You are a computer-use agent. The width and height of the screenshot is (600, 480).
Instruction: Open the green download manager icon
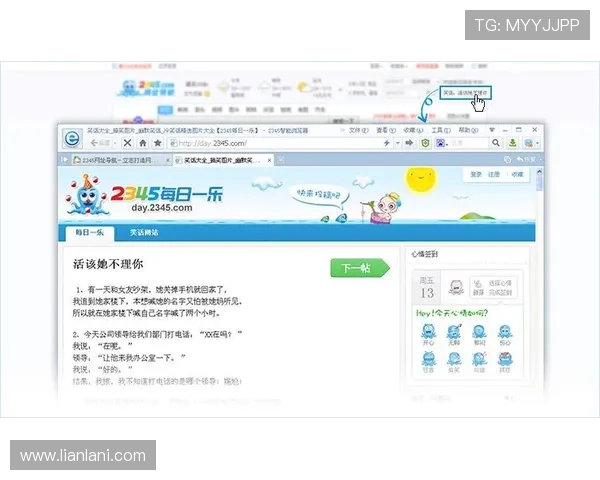tap(512, 143)
